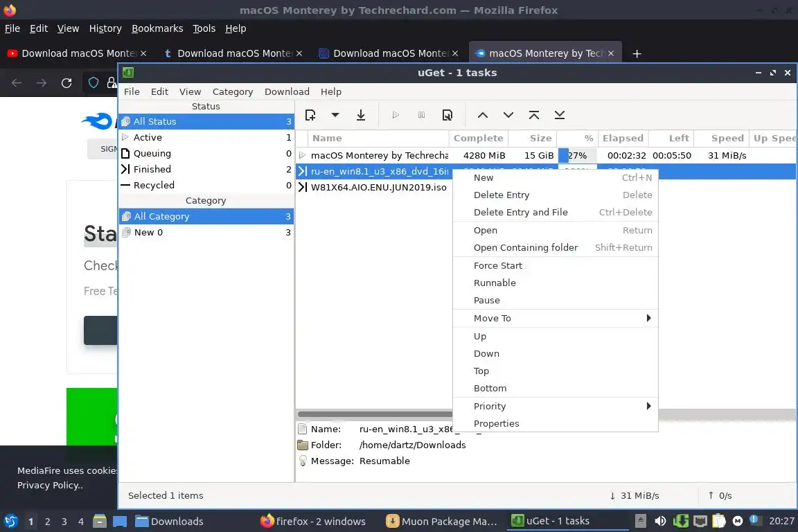This screenshot has width=798, height=532.
Task: Click the download list horizontal scrollbar
Action: tap(375, 414)
